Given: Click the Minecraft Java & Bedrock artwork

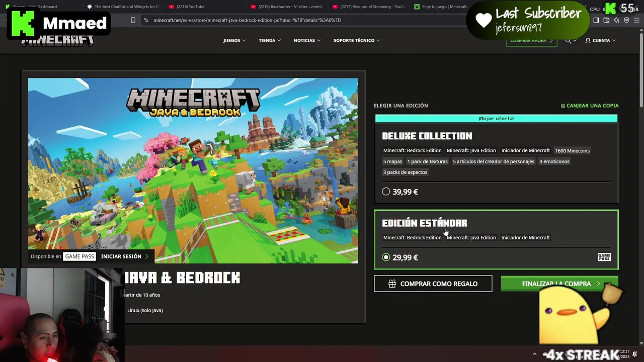Looking at the screenshot, I should (193, 170).
